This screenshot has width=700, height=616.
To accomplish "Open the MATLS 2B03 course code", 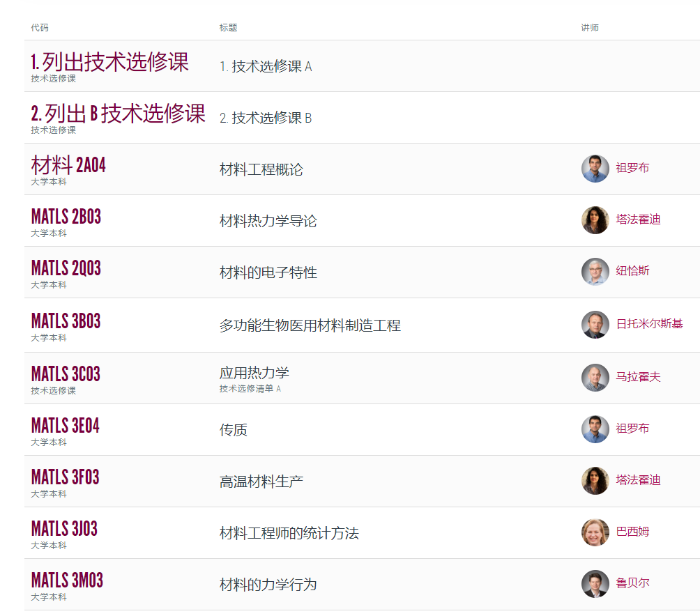I will [x=66, y=217].
